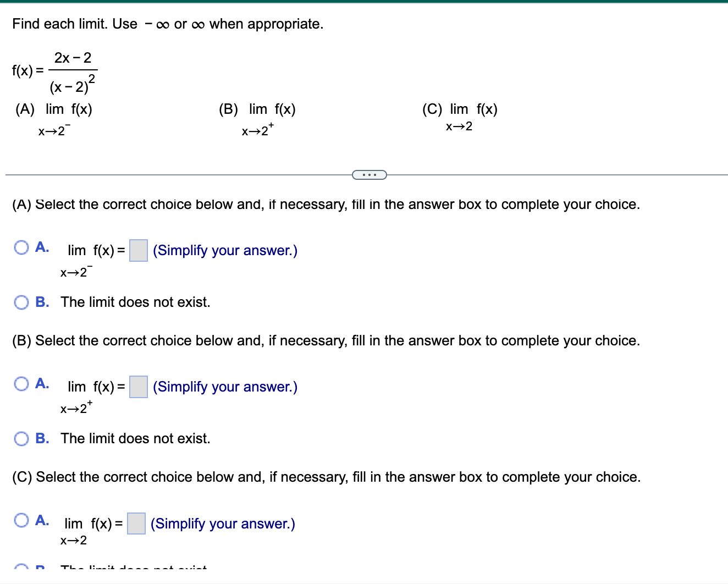Click the Simplify your answer text in part (B)

click(x=225, y=387)
